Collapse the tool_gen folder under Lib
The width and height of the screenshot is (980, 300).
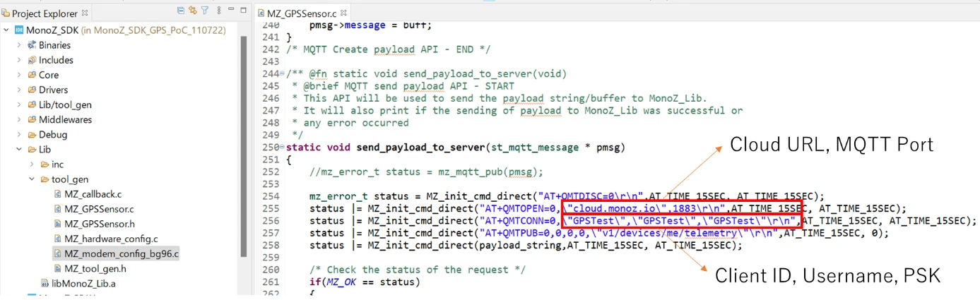coord(32,179)
